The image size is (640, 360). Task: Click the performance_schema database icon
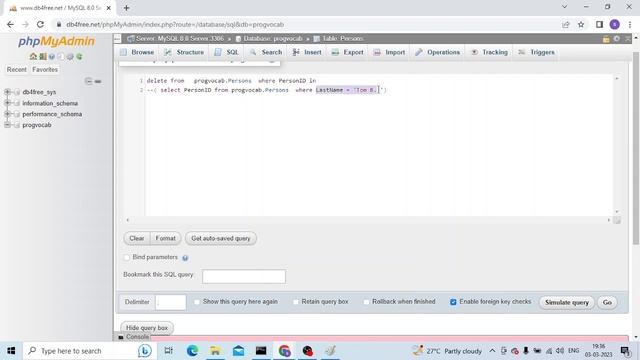pos(17,114)
